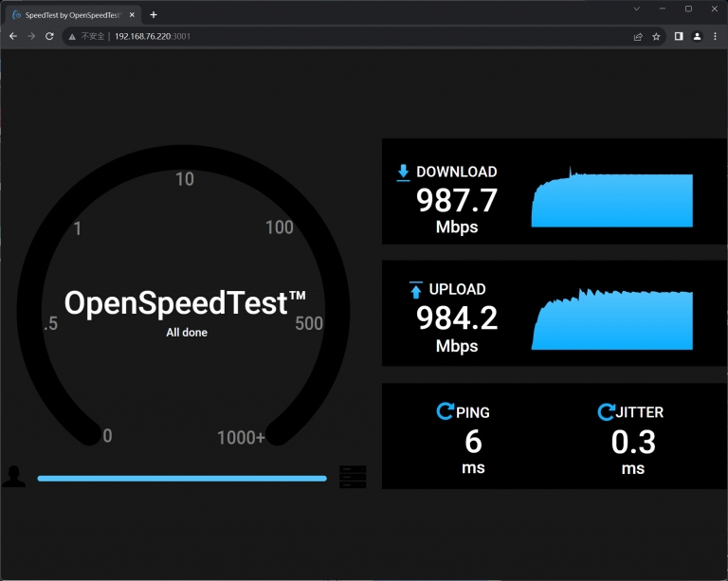Image resolution: width=728 pixels, height=581 pixels.
Task: Click the 'All done' status text
Action: 187,333
